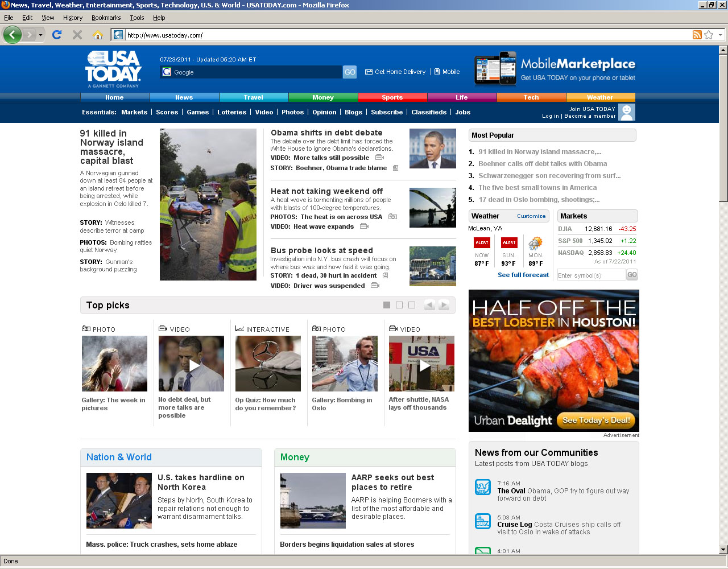Viewport: 728px width, 569px height.
Task: Switch to the Sports section tab
Action: pyautogui.click(x=392, y=97)
